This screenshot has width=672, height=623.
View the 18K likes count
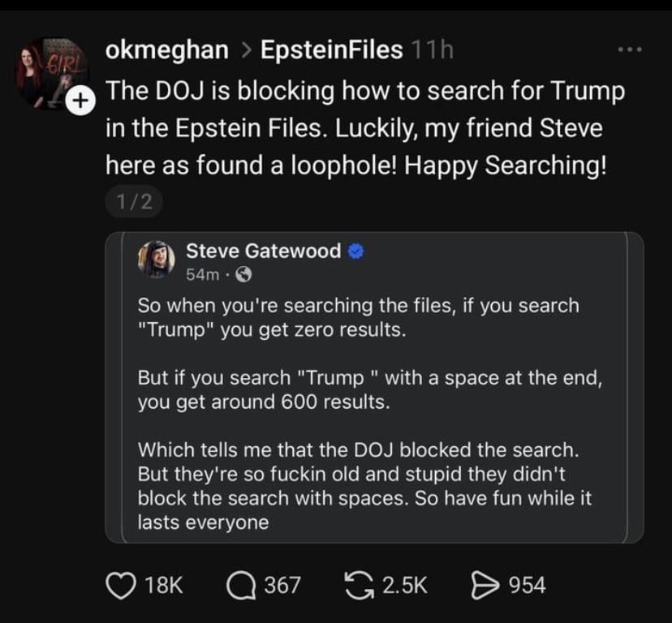click(x=165, y=585)
